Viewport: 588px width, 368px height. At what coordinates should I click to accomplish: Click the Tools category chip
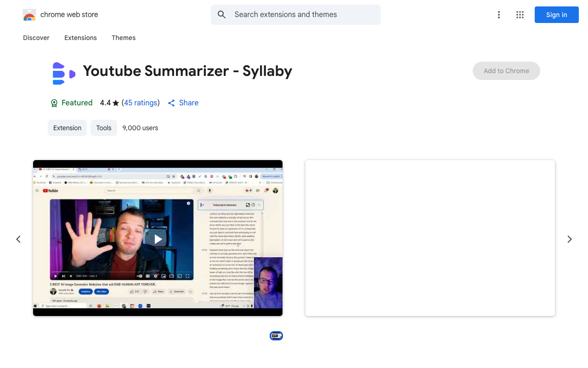(104, 128)
